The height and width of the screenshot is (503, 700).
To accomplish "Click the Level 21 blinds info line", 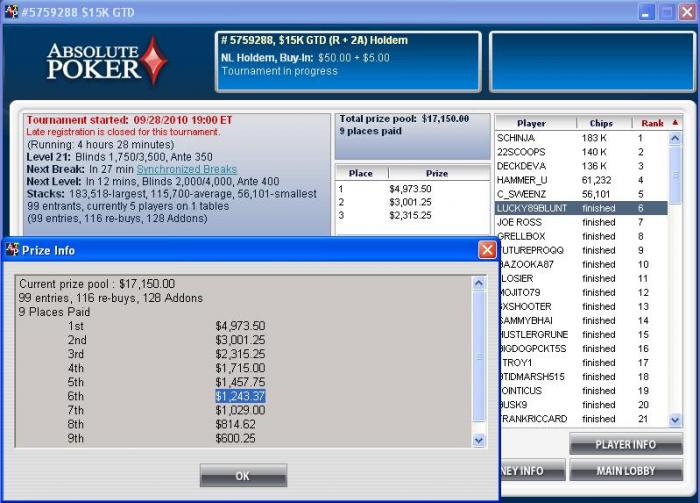I will 120,157.
